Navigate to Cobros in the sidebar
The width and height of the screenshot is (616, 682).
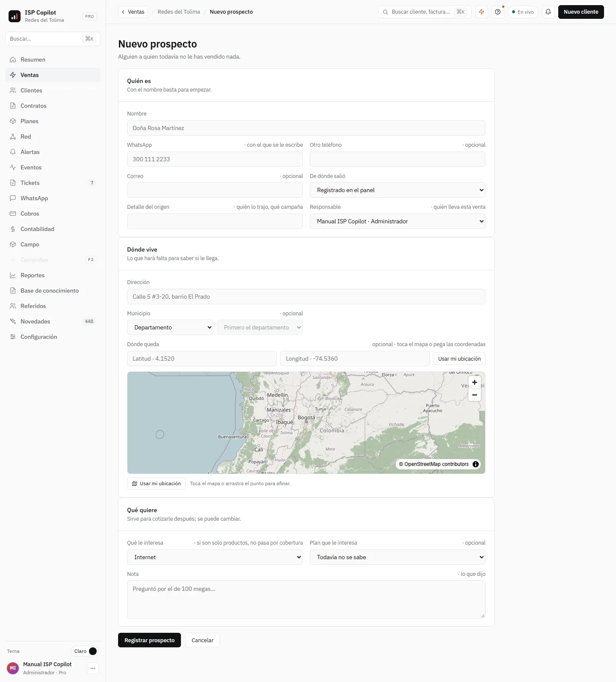(x=53, y=213)
